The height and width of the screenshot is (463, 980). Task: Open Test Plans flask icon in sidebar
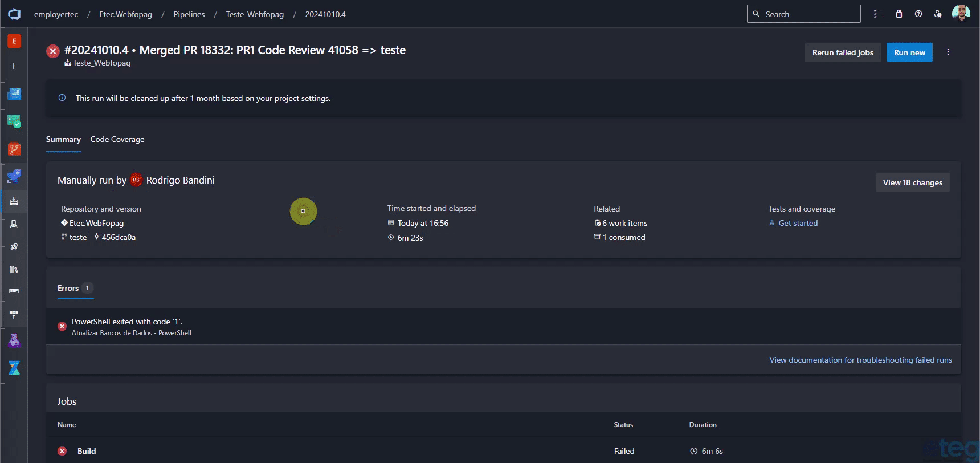14,340
